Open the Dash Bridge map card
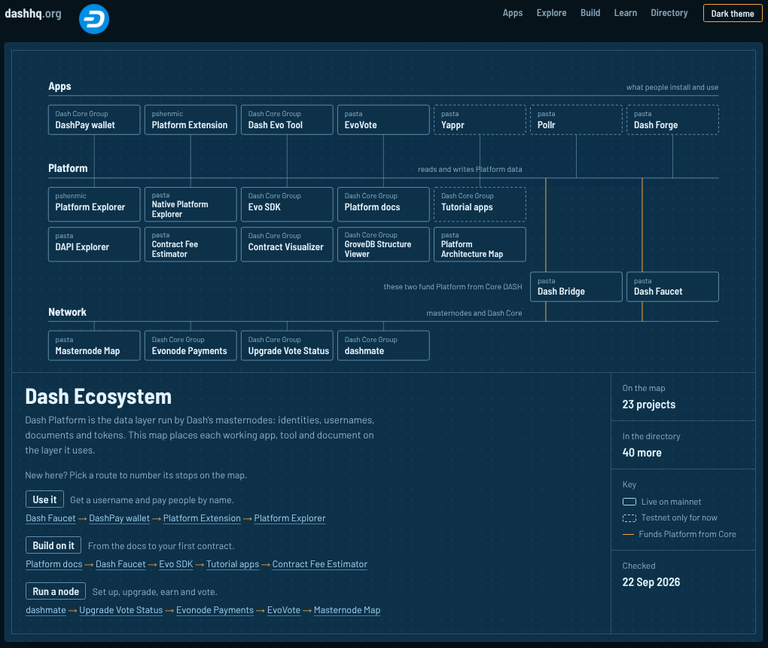Screen dimensions: 768x648 pos(576,287)
